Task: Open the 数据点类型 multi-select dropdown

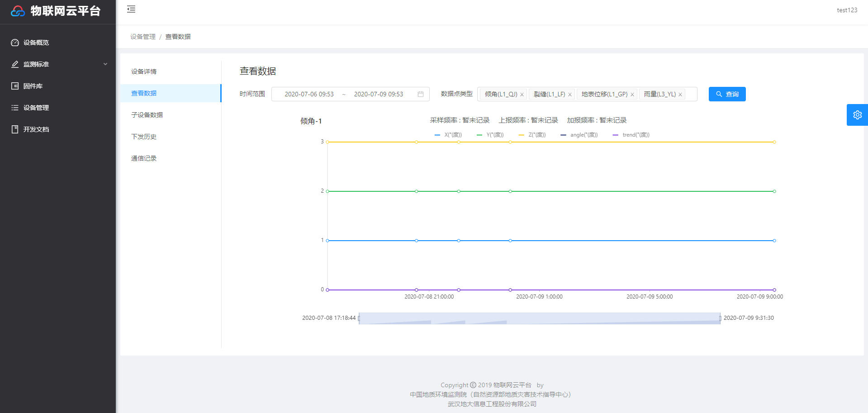Action: pos(587,94)
